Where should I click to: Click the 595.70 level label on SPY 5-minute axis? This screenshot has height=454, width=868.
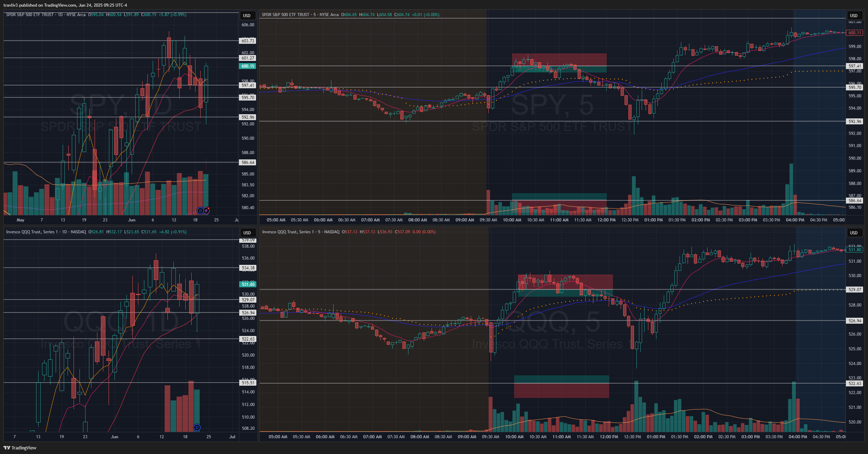click(x=855, y=88)
